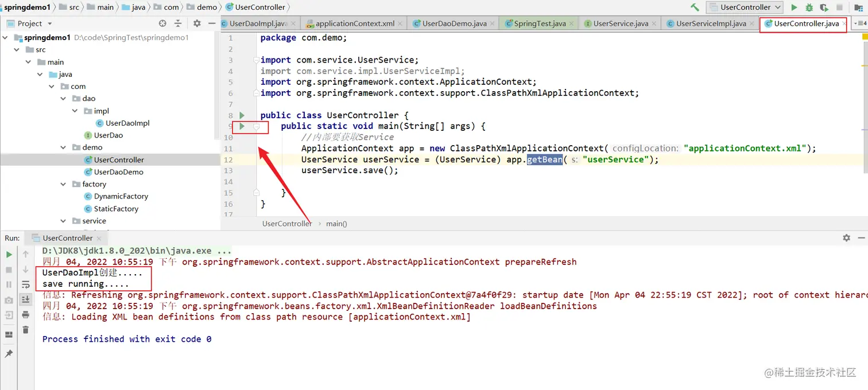Click run gutter icon for class UserController
This screenshot has height=390, width=868.
pos(242,115)
